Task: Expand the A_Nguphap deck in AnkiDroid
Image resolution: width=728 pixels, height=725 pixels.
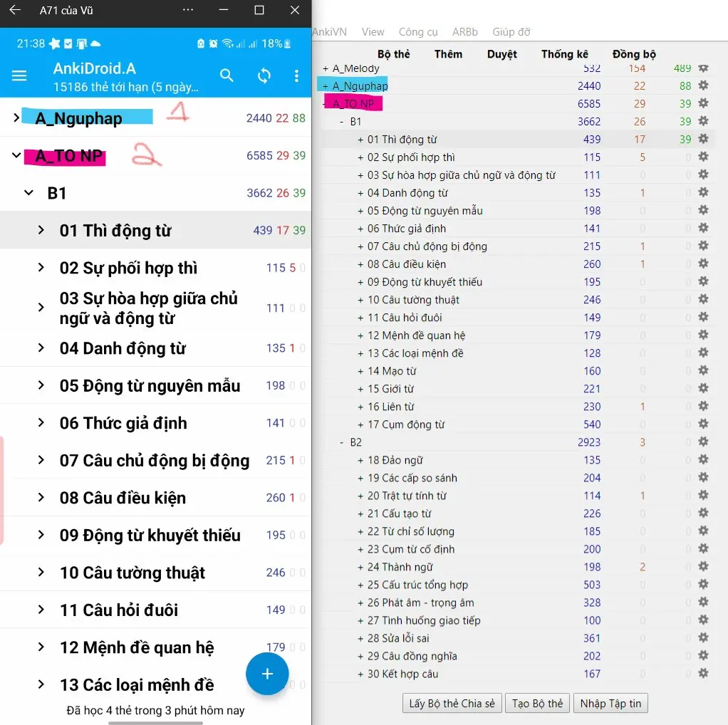Action: coord(16,118)
